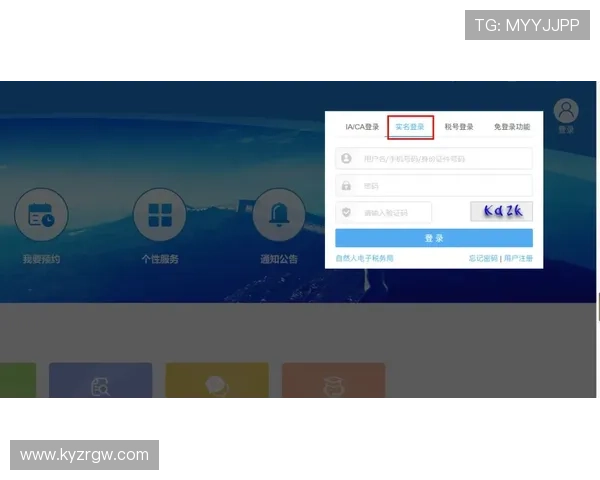Click the blue tile with document search icon

click(x=100, y=382)
